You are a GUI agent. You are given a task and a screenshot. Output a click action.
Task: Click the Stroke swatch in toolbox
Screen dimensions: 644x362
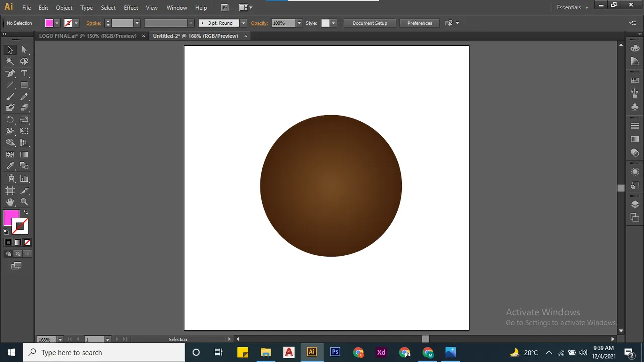pyautogui.click(x=20, y=227)
